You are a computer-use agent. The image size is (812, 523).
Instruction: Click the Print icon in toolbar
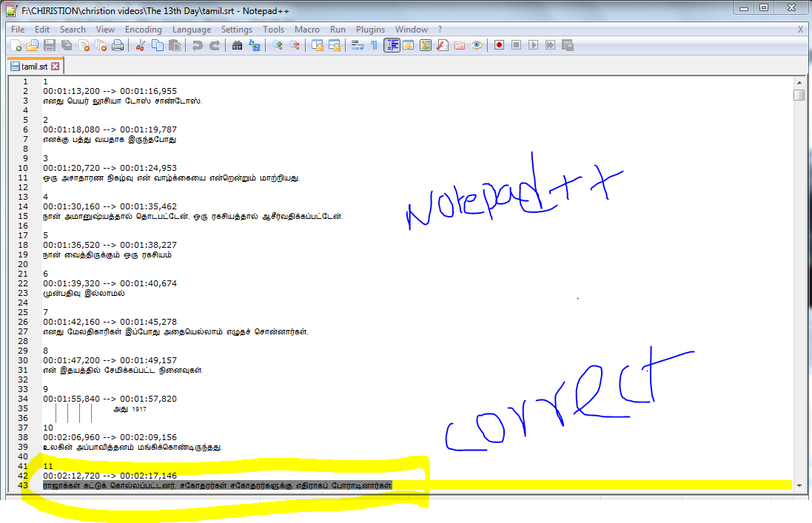click(x=118, y=46)
